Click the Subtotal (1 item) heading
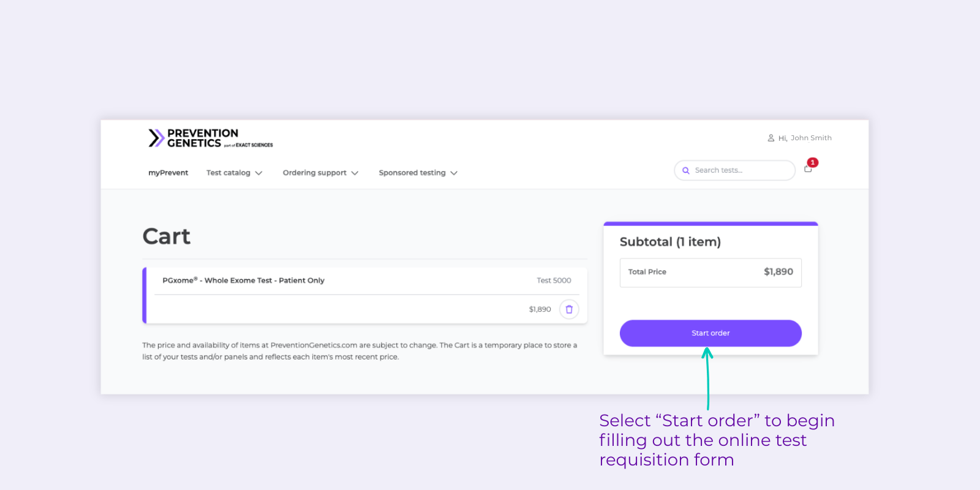980x490 pixels. (670, 242)
